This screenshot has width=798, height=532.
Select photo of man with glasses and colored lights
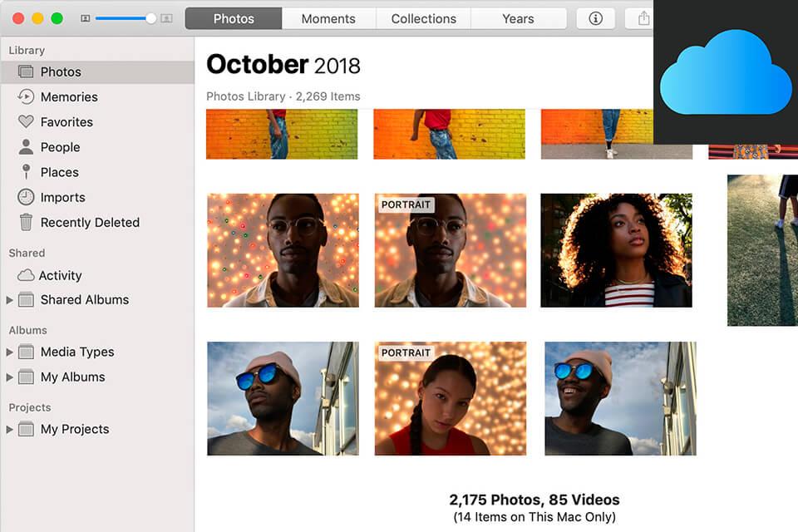point(283,250)
